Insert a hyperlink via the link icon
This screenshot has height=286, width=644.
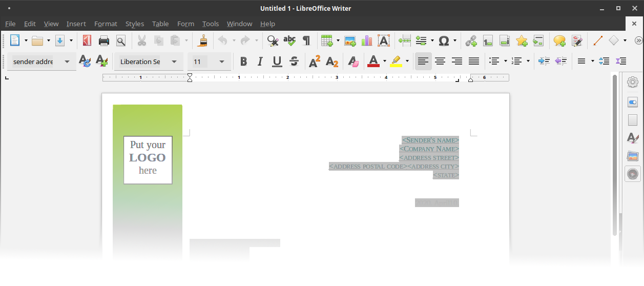471,40
